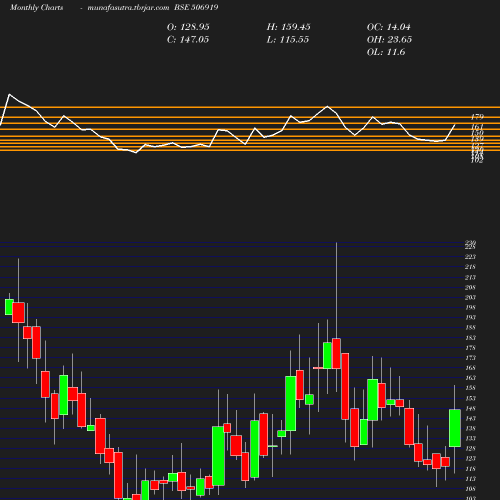The height and width of the screenshot is (500, 500).
Task: Click the 153 price axis label
Action: click(470, 398)
